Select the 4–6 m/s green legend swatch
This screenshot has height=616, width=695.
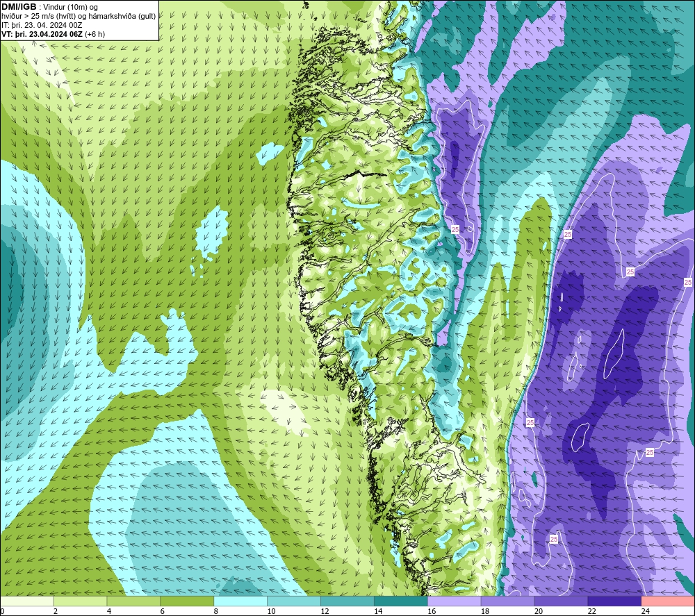pos(133,601)
